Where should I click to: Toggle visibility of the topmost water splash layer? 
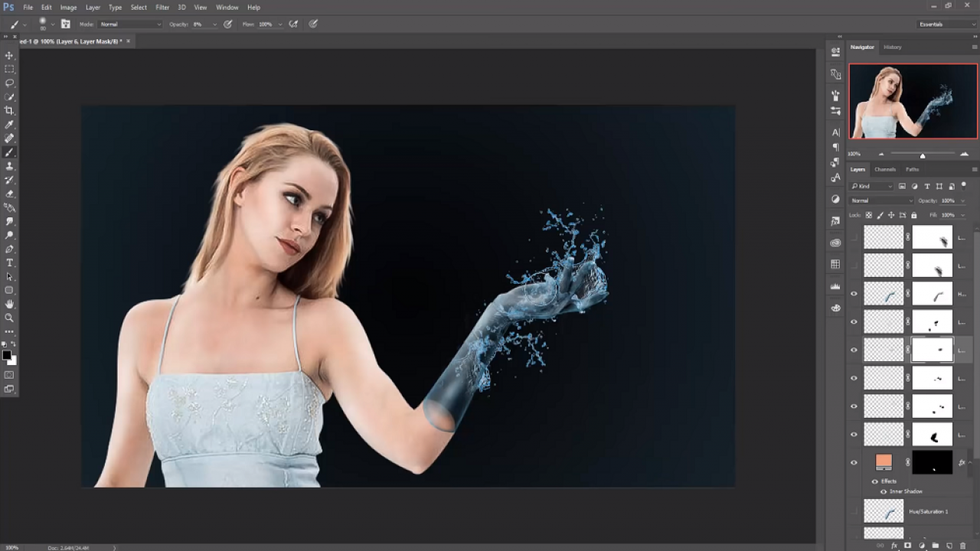tap(854, 237)
